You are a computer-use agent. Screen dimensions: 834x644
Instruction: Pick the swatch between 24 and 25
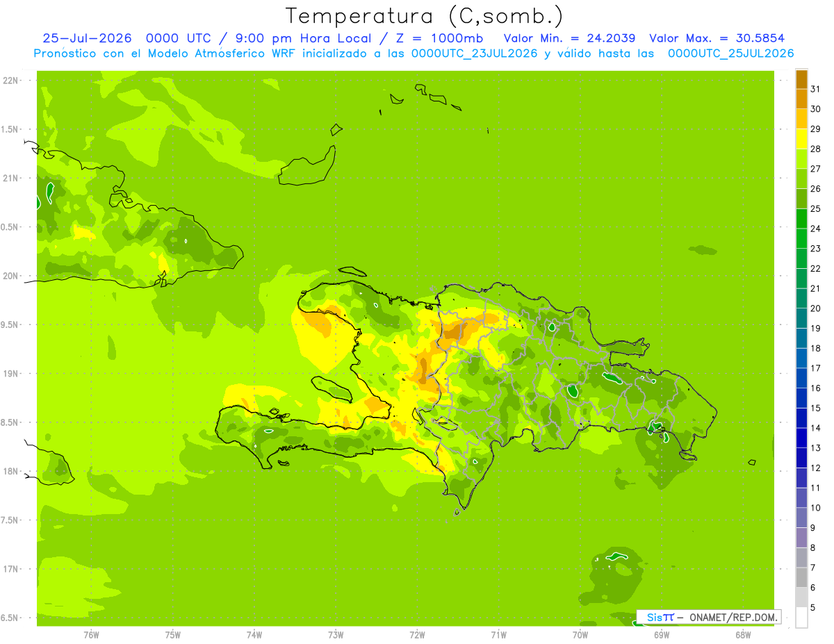pyautogui.click(x=801, y=218)
